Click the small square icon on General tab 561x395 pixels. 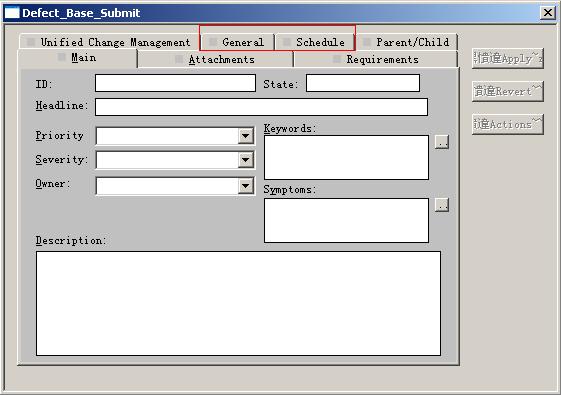213,42
